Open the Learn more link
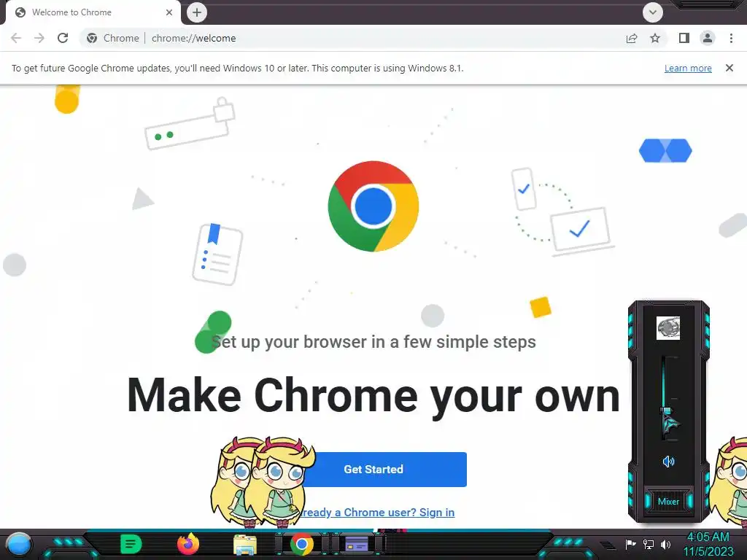Image resolution: width=747 pixels, height=560 pixels. pyautogui.click(x=688, y=68)
